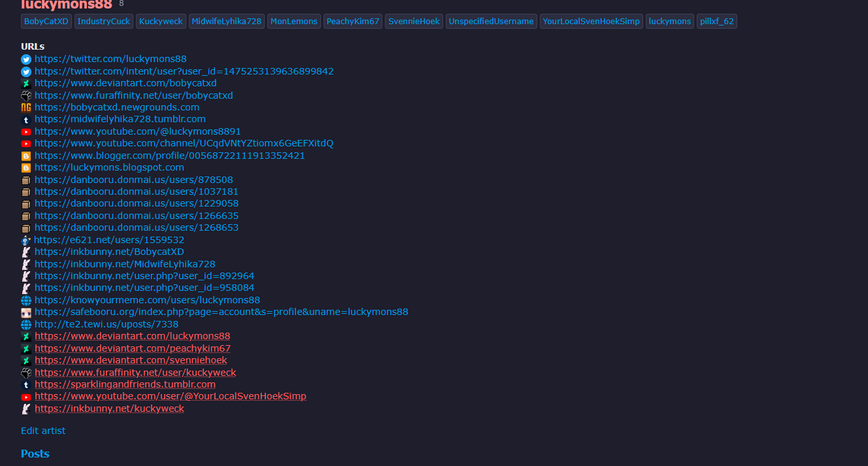Image resolution: width=868 pixels, height=466 pixels.
Task: Open the Posts section heading link
Action: coord(35,454)
